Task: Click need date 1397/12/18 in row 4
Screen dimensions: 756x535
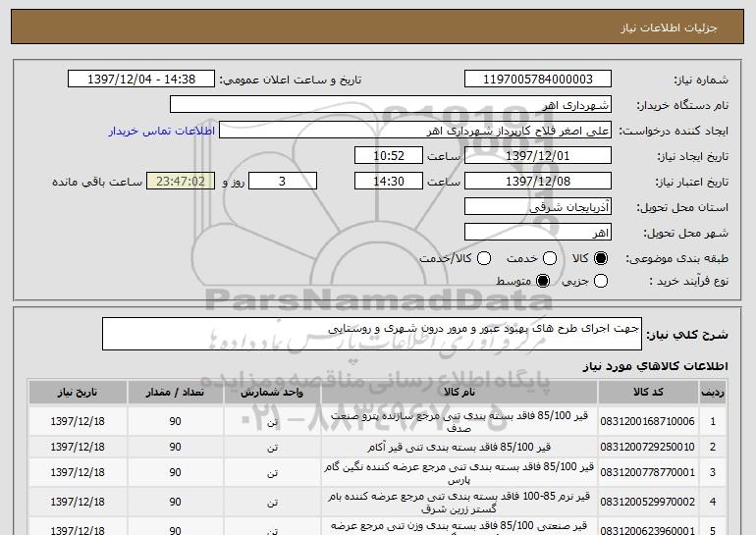Action: [78, 502]
